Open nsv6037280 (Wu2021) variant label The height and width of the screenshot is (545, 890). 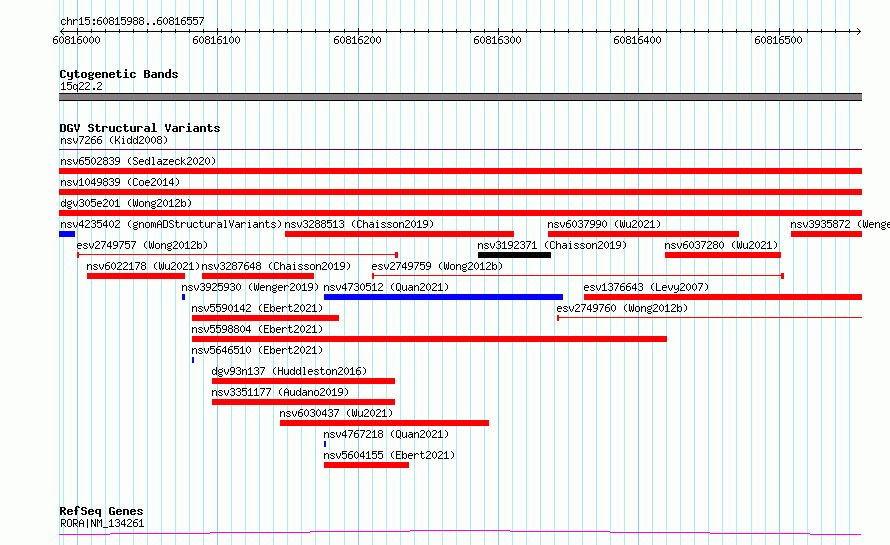click(x=721, y=245)
